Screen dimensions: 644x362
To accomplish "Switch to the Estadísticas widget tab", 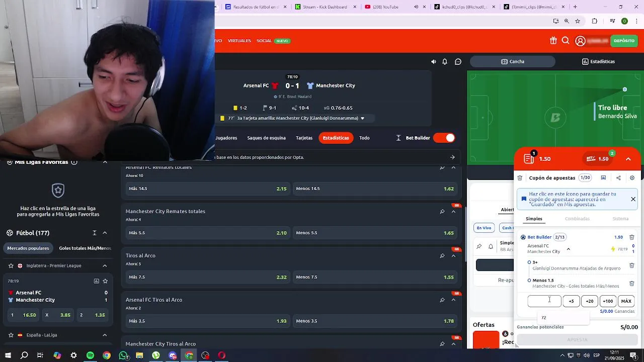I will tap(599, 62).
